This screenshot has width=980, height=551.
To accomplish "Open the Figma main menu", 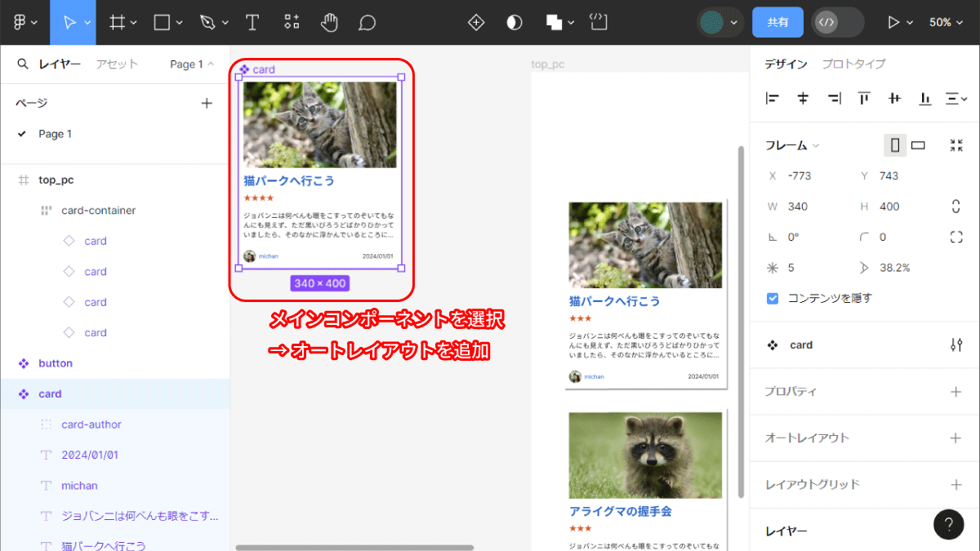I will click(19, 22).
